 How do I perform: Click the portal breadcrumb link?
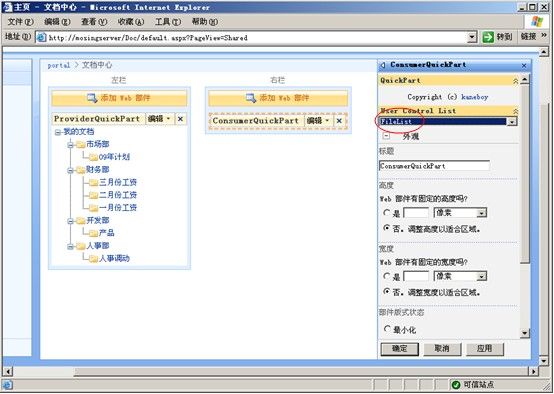[x=59, y=65]
